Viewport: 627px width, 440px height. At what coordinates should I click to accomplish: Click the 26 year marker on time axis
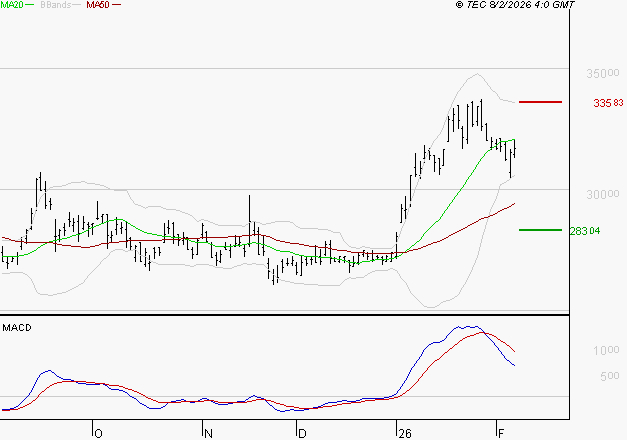coord(405,434)
